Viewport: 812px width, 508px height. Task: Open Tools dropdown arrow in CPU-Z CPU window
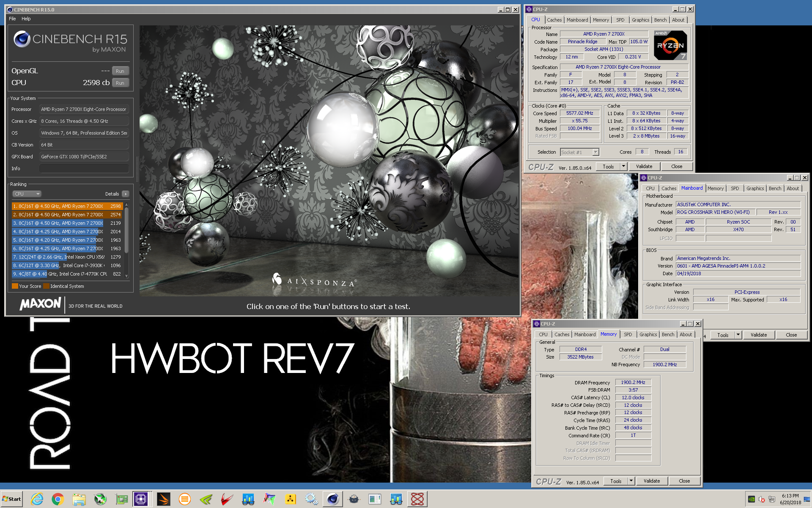(623, 166)
